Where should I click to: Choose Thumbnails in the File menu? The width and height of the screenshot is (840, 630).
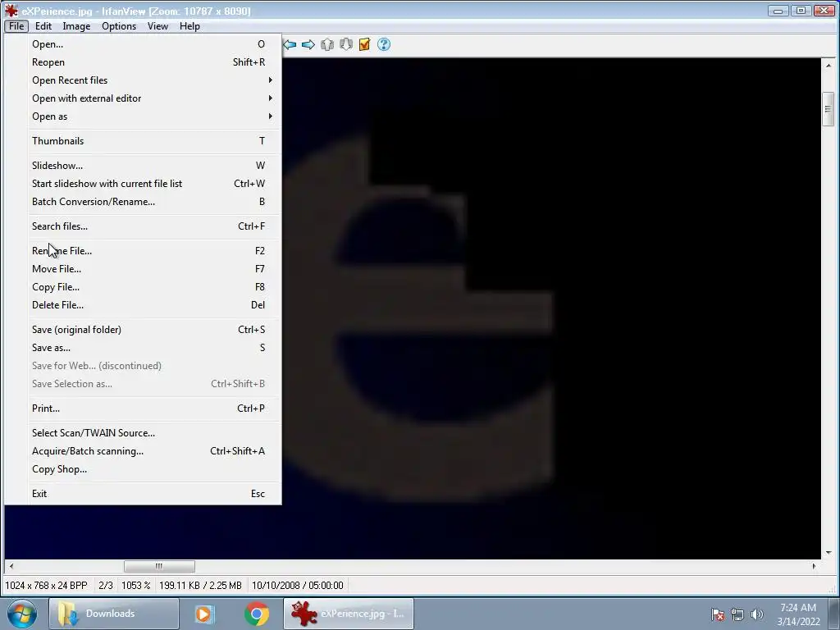pyautogui.click(x=153, y=141)
